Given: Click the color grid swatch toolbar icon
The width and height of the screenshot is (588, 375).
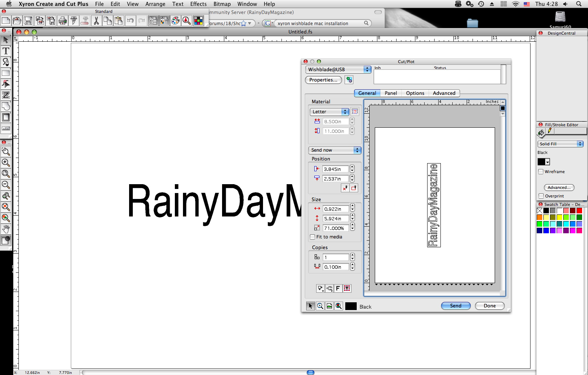Looking at the screenshot, I should [x=198, y=21].
